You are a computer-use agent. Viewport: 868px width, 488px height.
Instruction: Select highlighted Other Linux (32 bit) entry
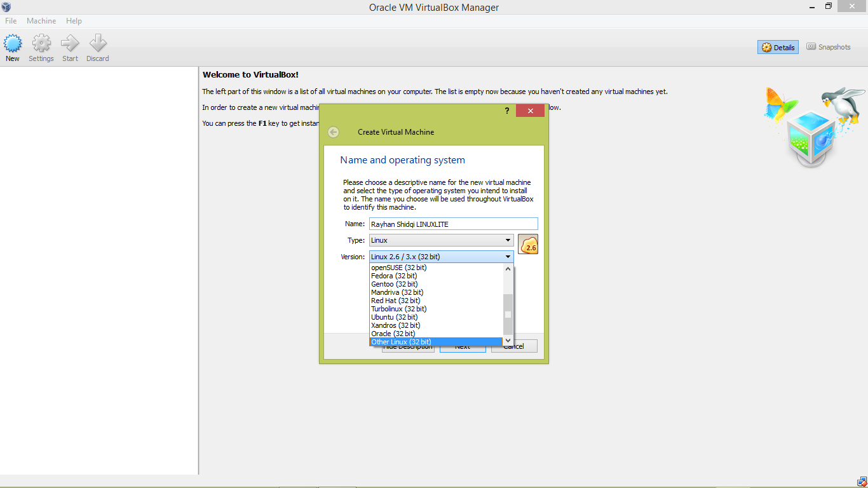(x=436, y=342)
